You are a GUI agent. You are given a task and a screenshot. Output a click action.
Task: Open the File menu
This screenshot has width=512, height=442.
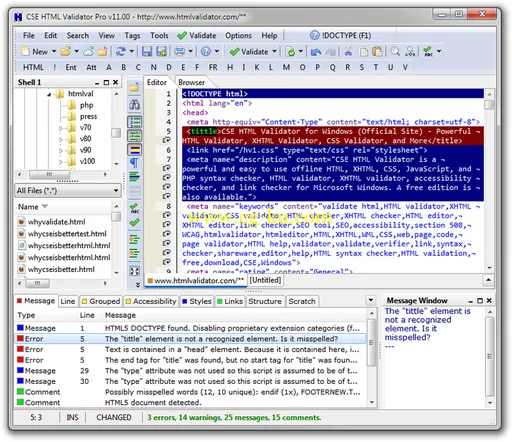(x=29, y=35)
